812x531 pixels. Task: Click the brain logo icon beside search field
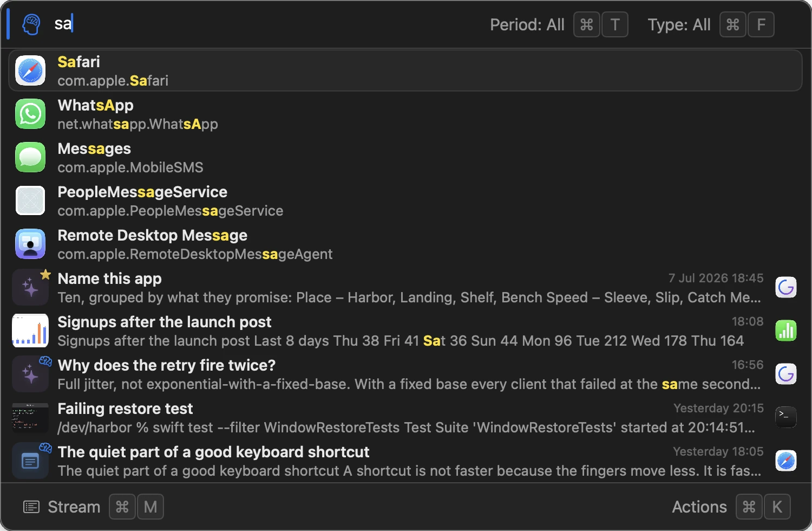coord(31,24)
